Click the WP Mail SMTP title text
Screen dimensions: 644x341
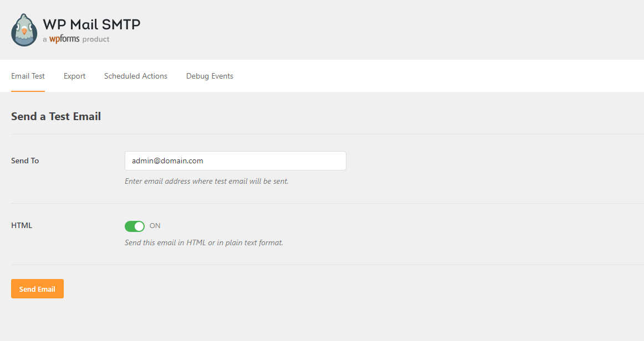tap(91, 24)
